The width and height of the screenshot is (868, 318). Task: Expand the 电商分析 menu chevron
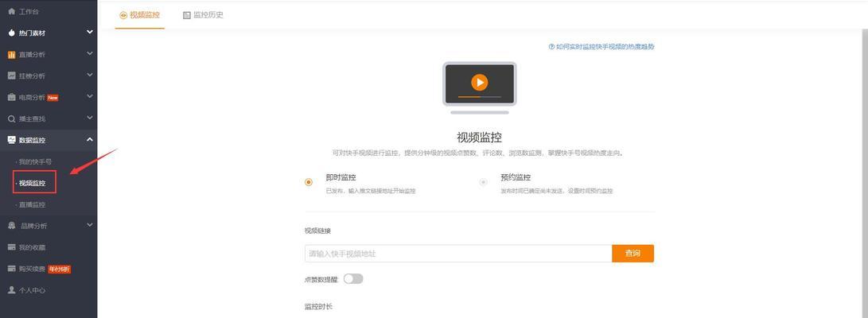[x=90, y=97]
